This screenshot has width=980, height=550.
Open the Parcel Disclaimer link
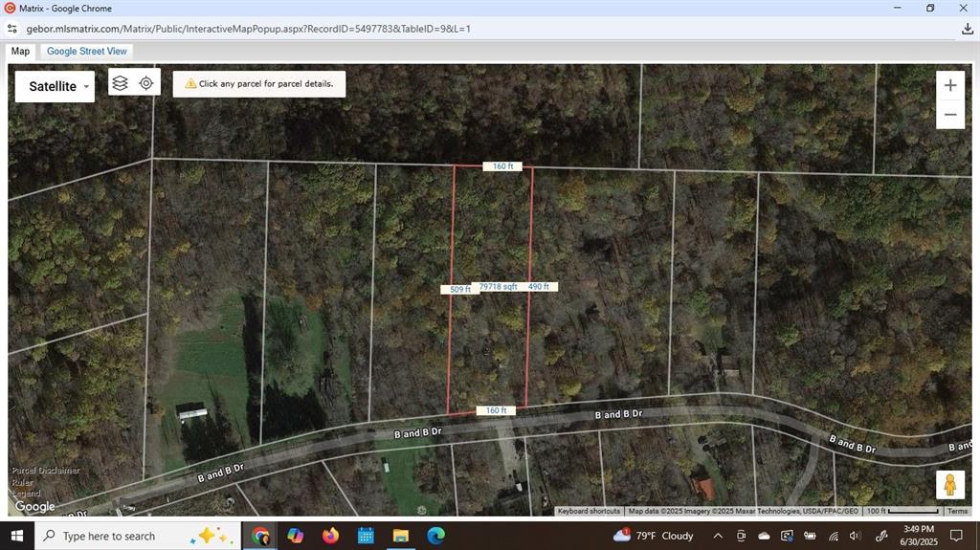(46, 471)
